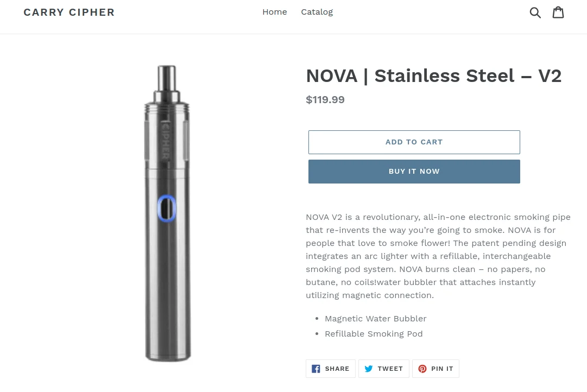Check the cart via the bag icon
The height and width of the screenshot is (392, 587).
pyautogui.click(x=558, y=12)
